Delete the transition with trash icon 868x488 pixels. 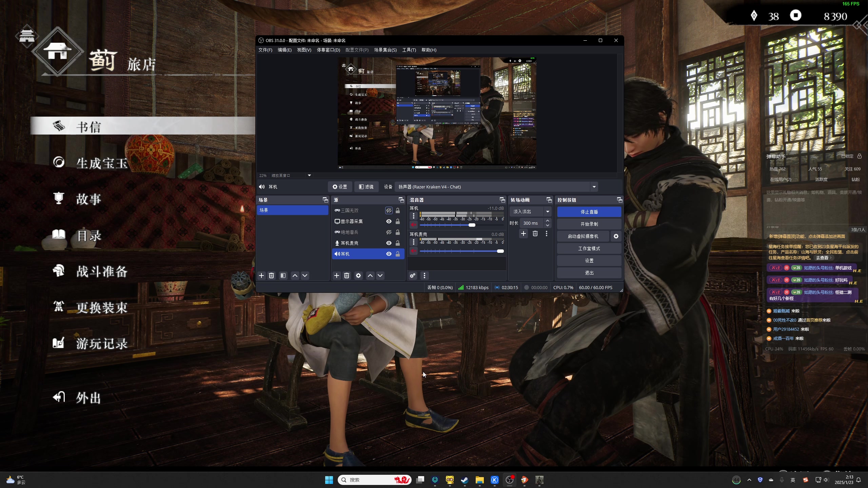tap(535, 233)
